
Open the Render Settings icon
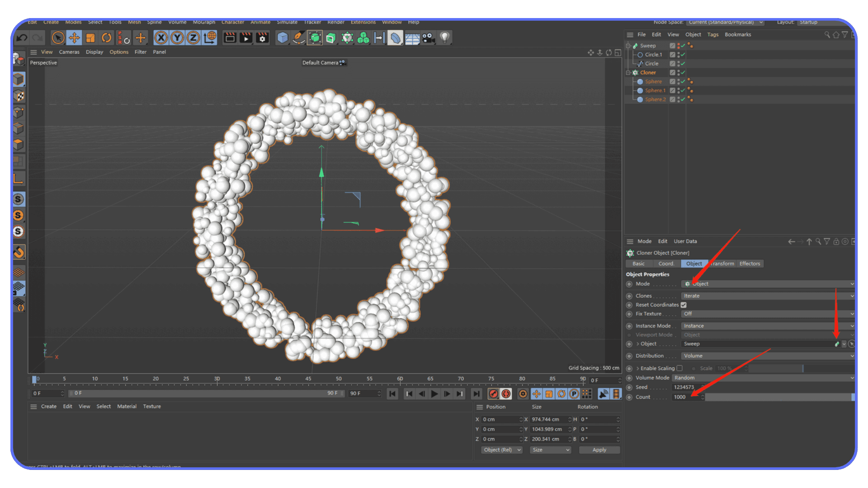[262, 38]
